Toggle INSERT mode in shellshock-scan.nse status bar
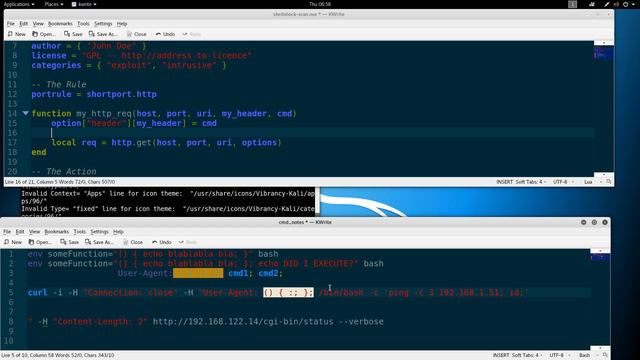The image size is (640, 360). (x=504, y=182)
